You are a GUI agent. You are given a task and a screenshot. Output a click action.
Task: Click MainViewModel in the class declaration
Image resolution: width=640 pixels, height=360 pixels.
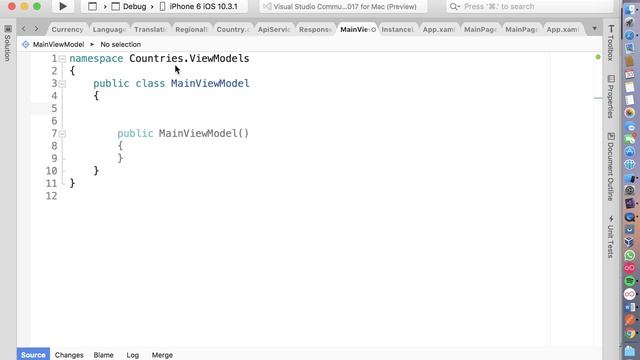click(x=210, y=83)
